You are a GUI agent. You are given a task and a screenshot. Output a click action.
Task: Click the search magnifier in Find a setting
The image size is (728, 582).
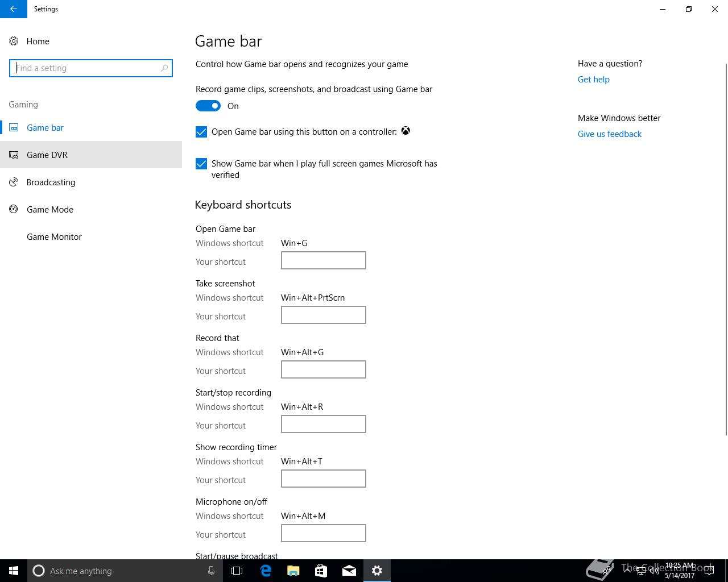pos(164,68)
